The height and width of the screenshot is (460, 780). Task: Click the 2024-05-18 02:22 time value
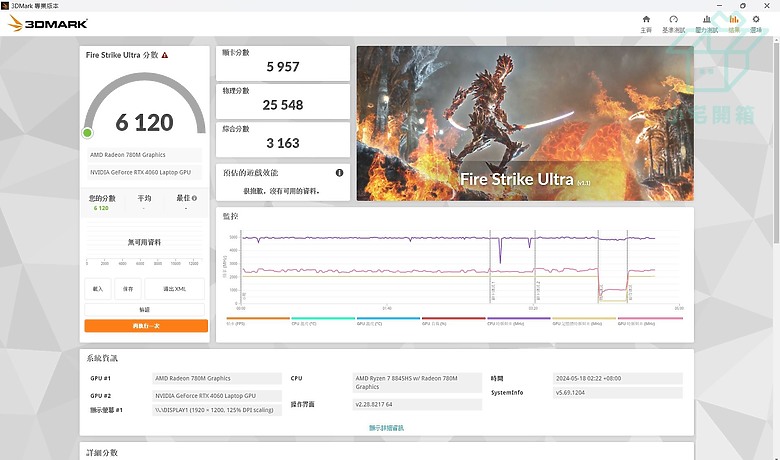[x=617, y=378]
